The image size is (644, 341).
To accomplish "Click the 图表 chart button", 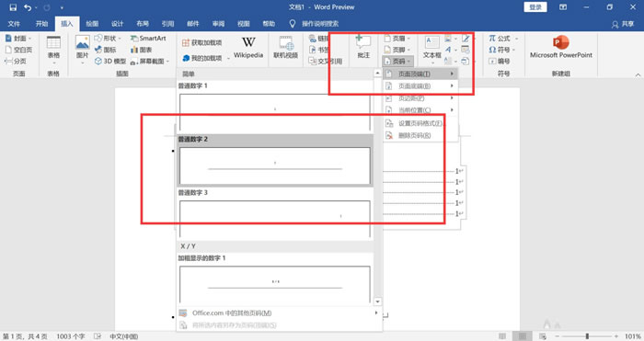I will [142, 50].
